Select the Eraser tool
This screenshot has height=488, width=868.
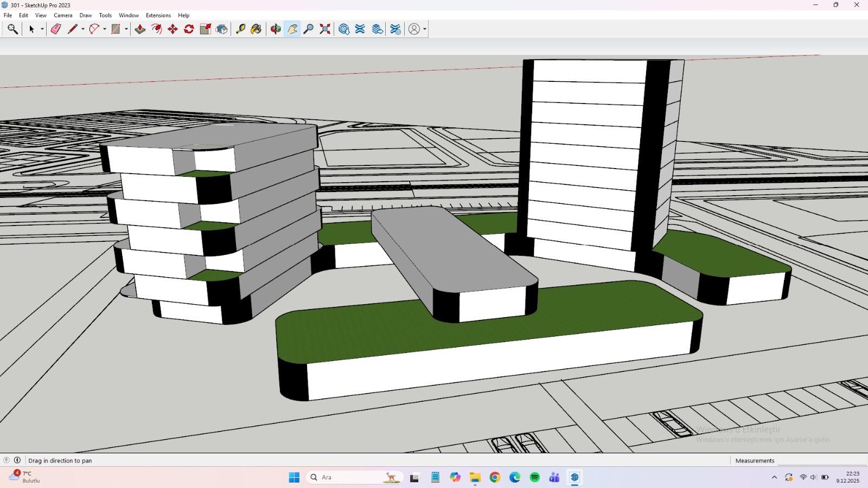[56, 29]
